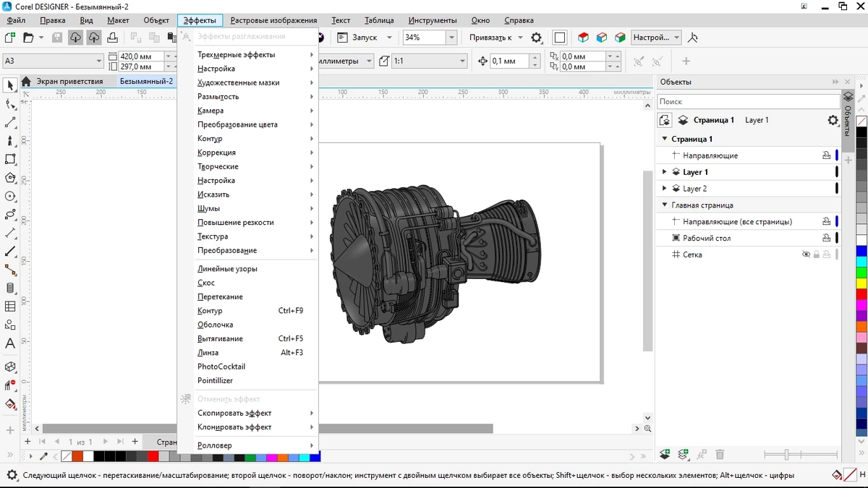The image size is (868, 488).
Task: Click the Save floppy disk icon
Action: pos(57,37)
